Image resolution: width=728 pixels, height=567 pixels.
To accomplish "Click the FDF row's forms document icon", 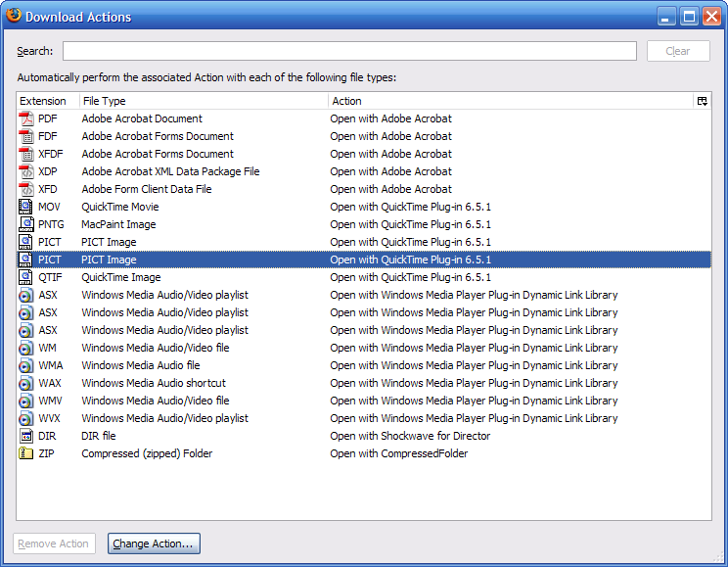I will pos(26,136).
